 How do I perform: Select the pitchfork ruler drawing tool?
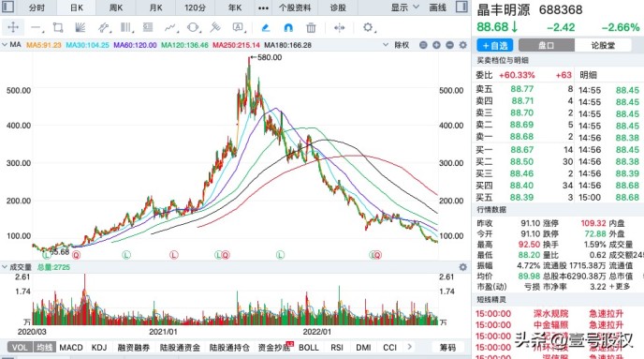[x=215, y=27]
